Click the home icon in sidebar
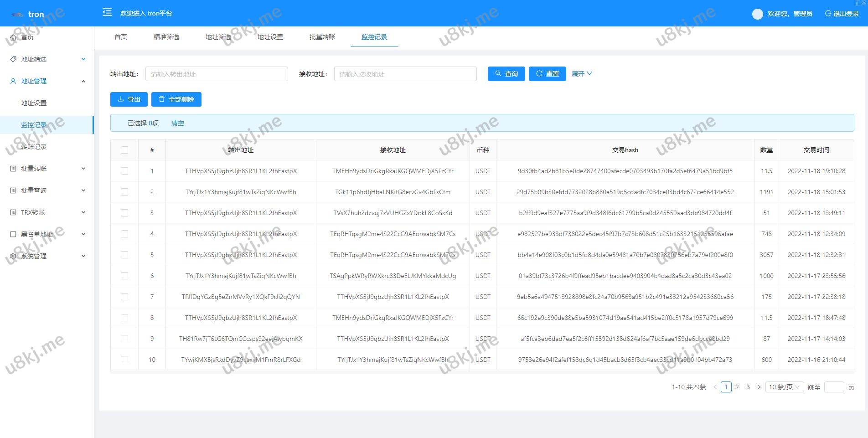 click(x=13, y=37)
